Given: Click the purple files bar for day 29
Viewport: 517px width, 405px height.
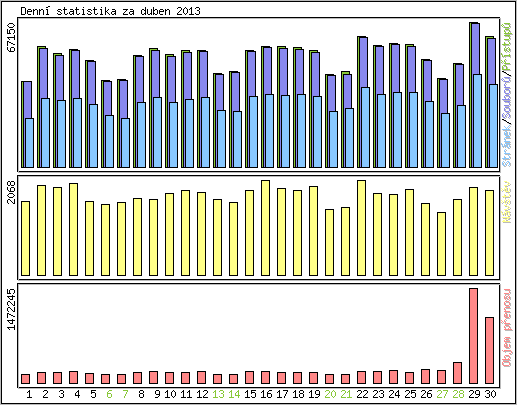Looking at the screenshot, I should point(476,49).
